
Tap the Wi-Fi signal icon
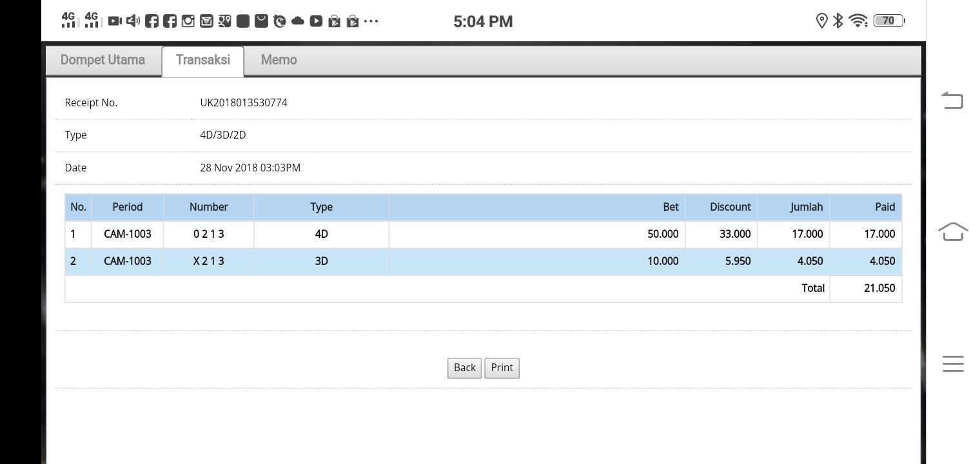(858, 21)
